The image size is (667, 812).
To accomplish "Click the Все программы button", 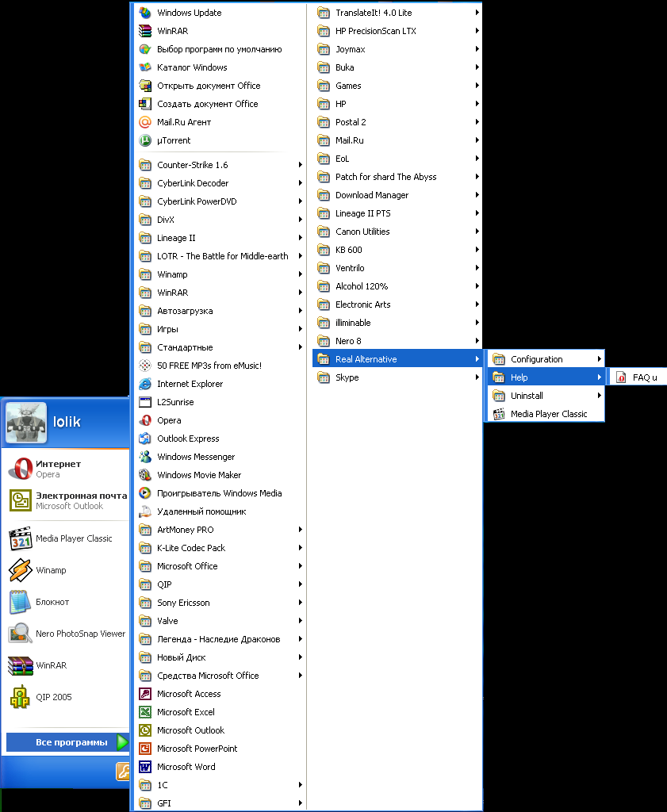I will [67, 742].
